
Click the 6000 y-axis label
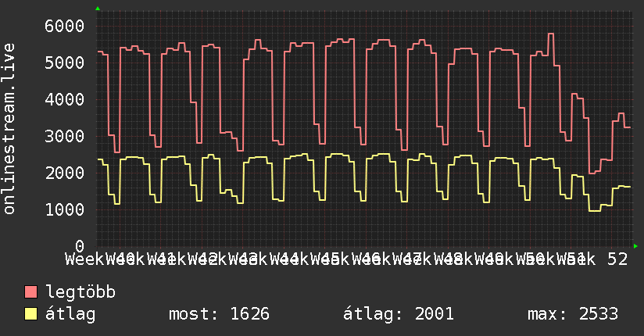click(65, 27)
